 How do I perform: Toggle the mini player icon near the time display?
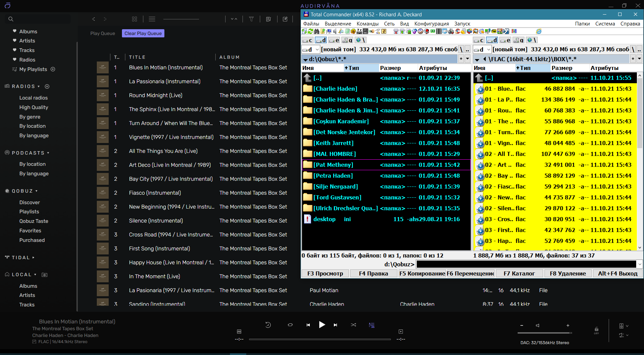(x=401, y=332)
